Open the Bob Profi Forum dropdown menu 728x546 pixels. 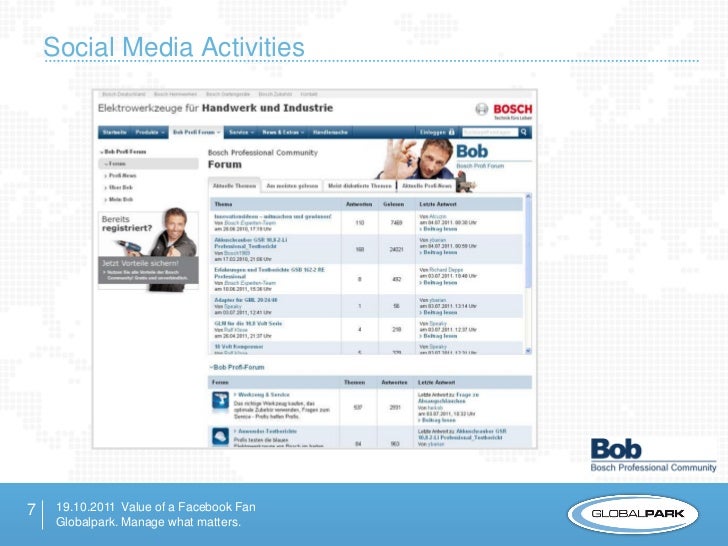[x=196, y=132]
